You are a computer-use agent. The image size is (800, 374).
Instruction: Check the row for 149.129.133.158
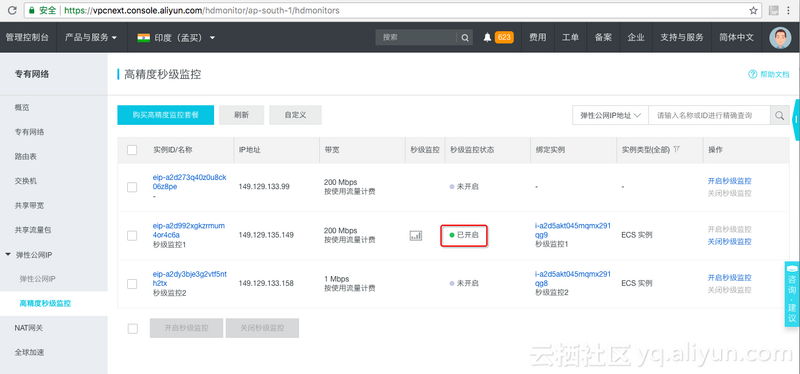[x=132, y=284]
